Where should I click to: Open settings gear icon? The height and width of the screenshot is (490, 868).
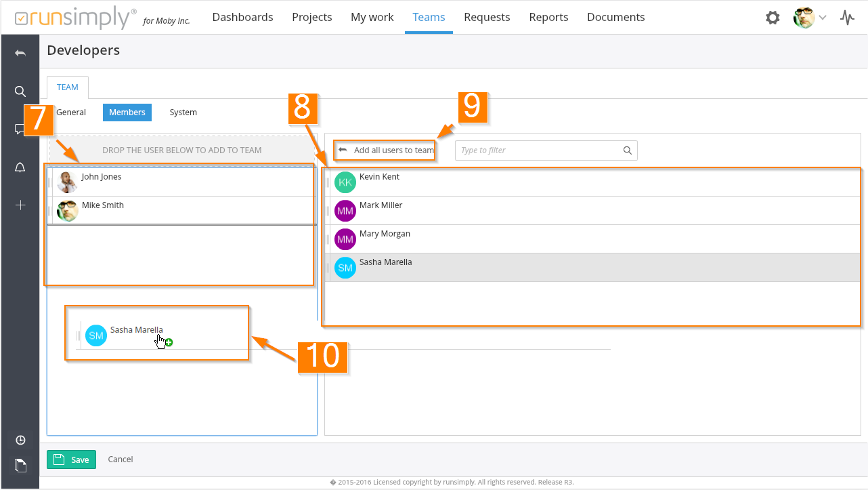(x=773, y=18)
